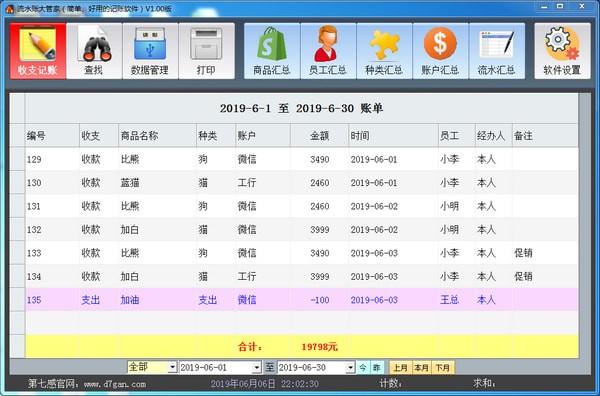Image resolution: width=600 pixels, height=396 pixels.
Task: Click the status bar date and time
Action: (264, 384)
